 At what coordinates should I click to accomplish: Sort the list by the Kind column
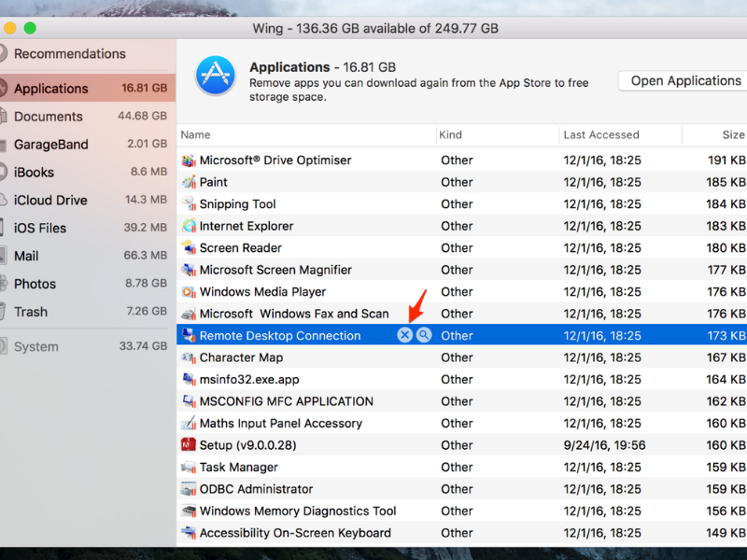(x=497, y=134)
